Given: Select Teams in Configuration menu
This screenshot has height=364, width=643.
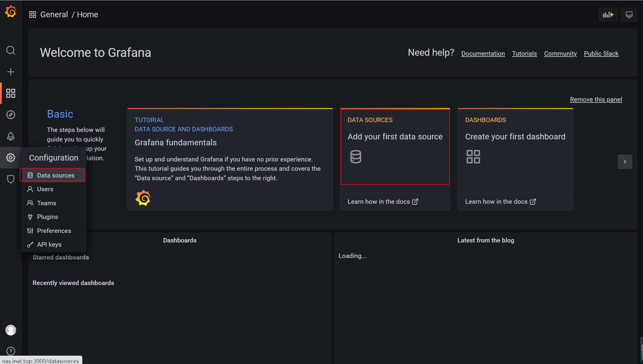Looking at the screenshot, I should click(54, 203).
